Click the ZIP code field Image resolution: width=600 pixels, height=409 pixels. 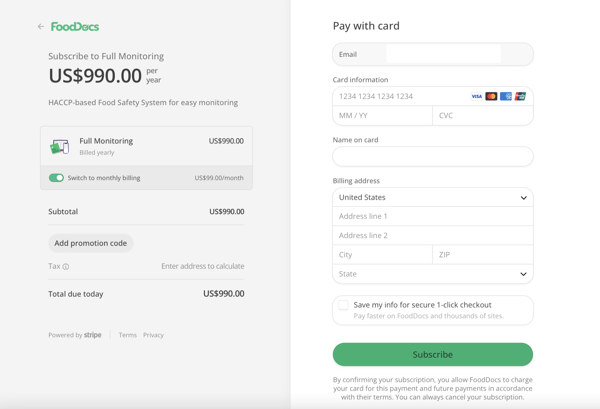click(x=483, y=255)
